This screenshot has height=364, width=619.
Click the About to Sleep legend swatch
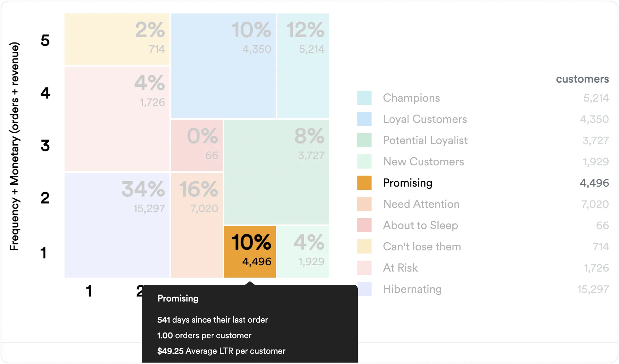click(x=364, y=225)
